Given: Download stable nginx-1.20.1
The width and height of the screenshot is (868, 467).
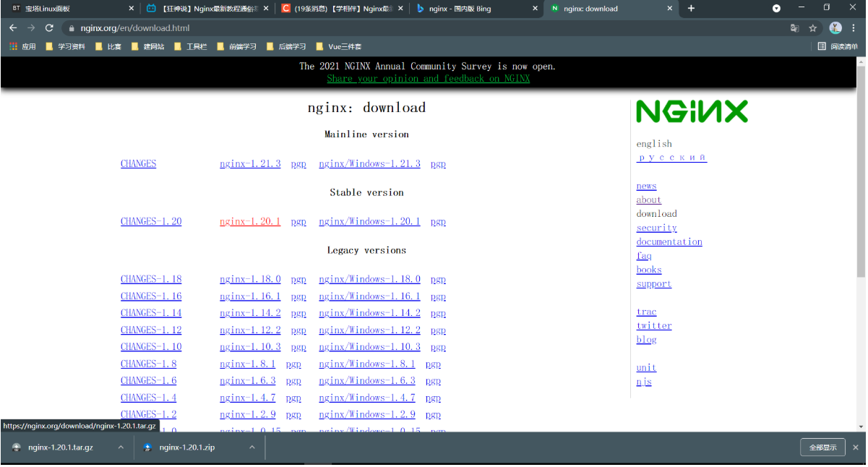Looking at the screenshot, I should pyautogui.click(x=250, y=221).
